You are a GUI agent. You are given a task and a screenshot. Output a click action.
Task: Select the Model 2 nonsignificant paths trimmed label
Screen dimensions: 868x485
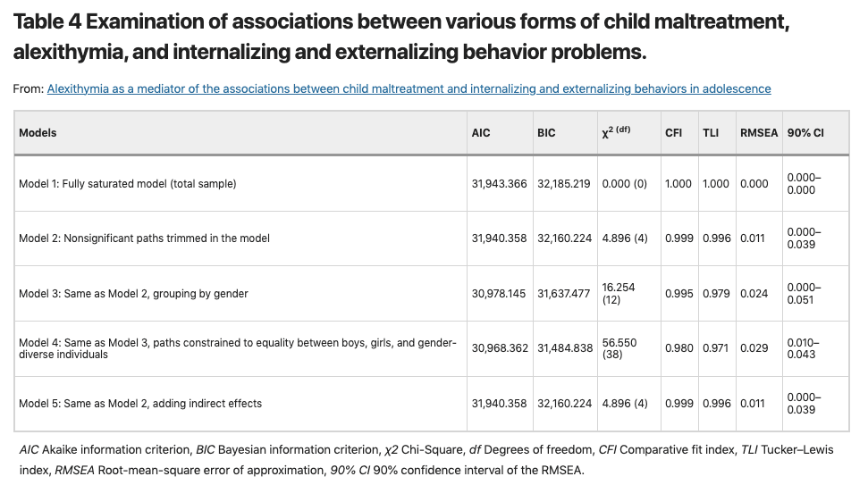pyautogui.click(x=144, y=238)
